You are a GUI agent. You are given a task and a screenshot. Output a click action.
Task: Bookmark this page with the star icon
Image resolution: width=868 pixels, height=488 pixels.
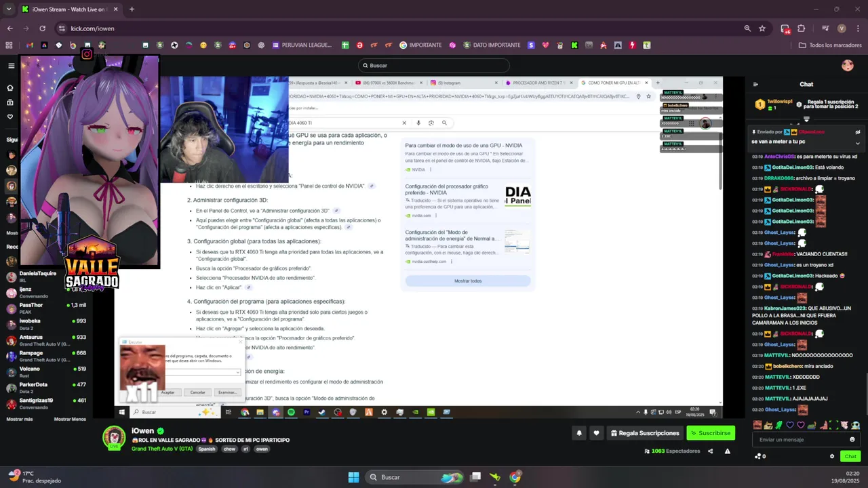[762, 28]
